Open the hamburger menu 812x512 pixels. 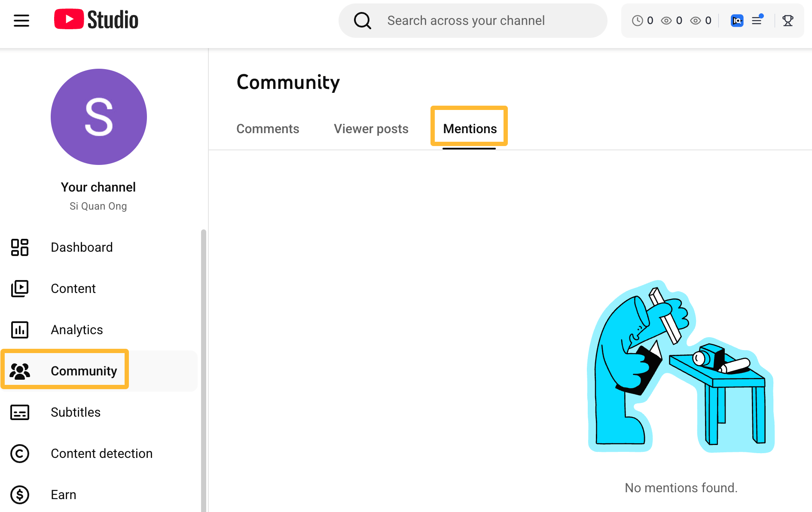21,20
